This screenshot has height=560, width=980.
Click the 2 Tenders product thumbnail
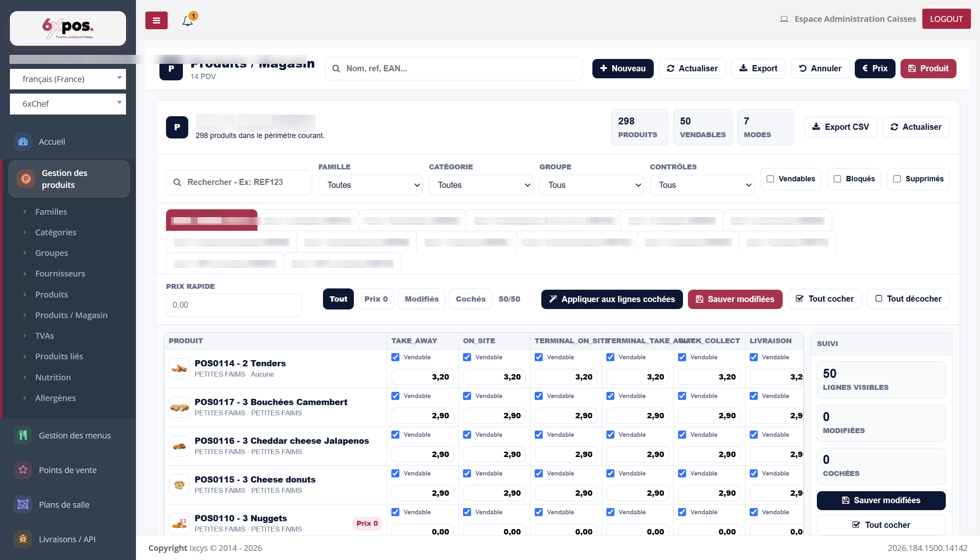tap(180, 369)
